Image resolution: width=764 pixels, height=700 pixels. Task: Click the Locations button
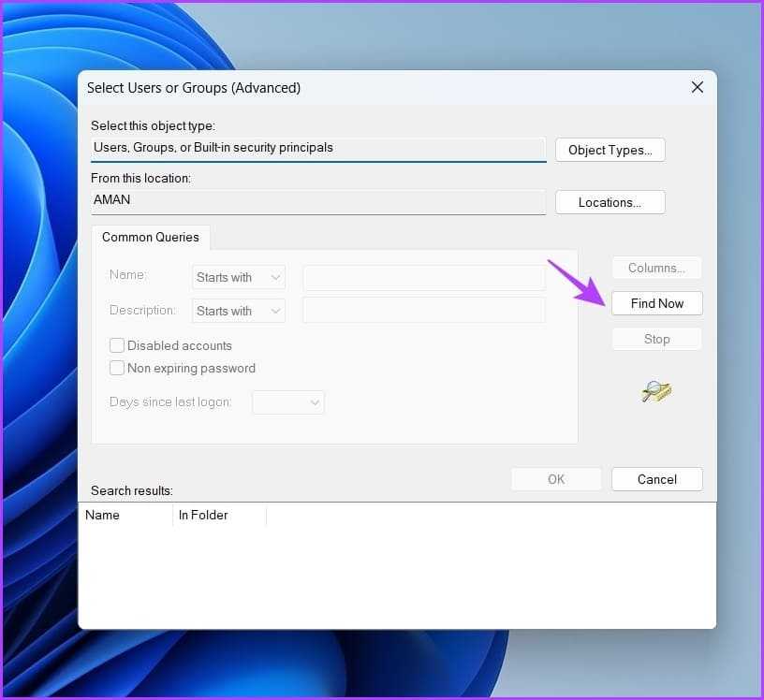(x=610, y=202)
